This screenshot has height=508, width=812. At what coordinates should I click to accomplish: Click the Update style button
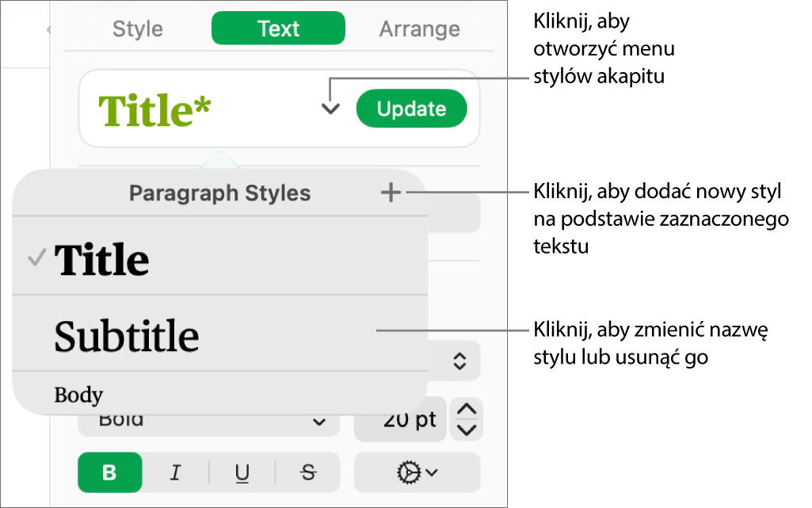point(412,109)
